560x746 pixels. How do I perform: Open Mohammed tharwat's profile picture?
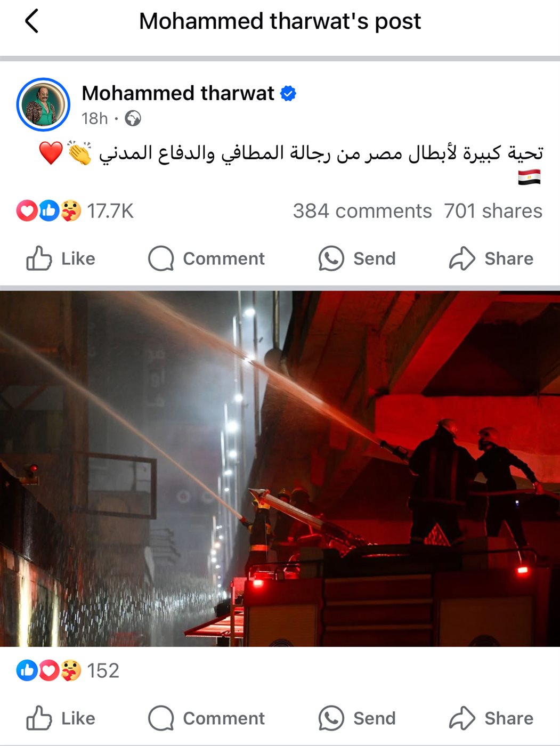(x=43, y=104)
